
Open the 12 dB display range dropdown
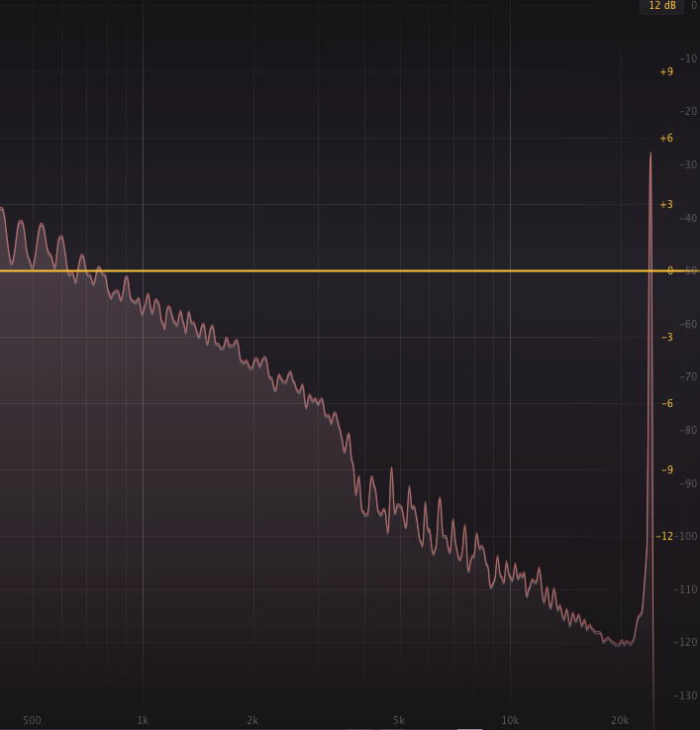click(x=661, y=6)
